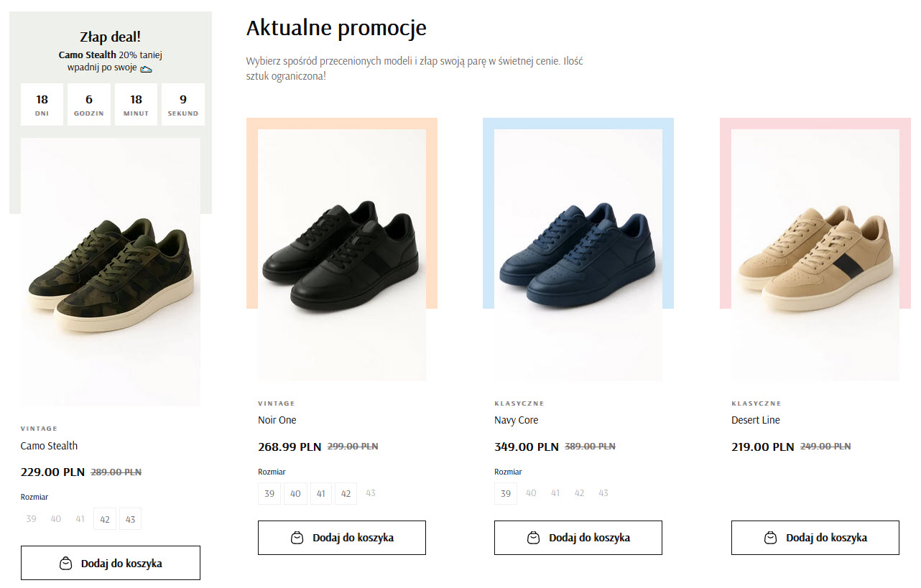Screen dimensions: 921x588
Task: Click the 18 DNI countdown box
Action: tap(42, 103)
